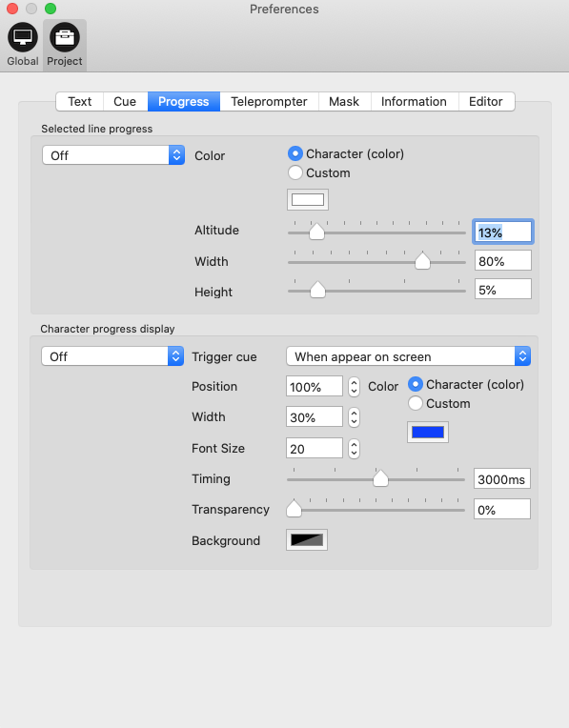Focus the Timing 3000ms field
Image resolution: width=569 pixels, height=728 pixels.
pos(502,478)
